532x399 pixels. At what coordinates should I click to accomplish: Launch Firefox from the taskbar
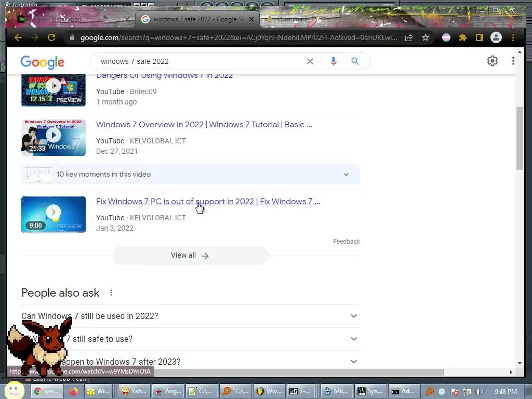pos(74,391)
